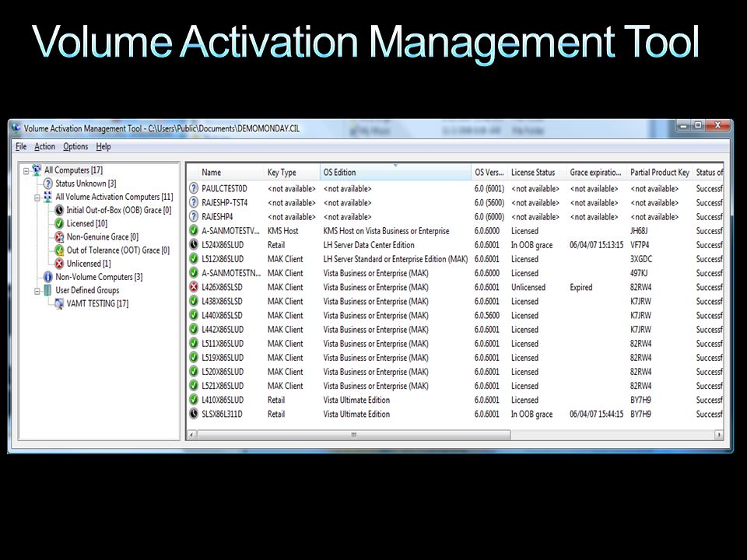Select the L440X86SLSD computer name
Viewport: 747px width, 560px height.
tap(222, 315)
